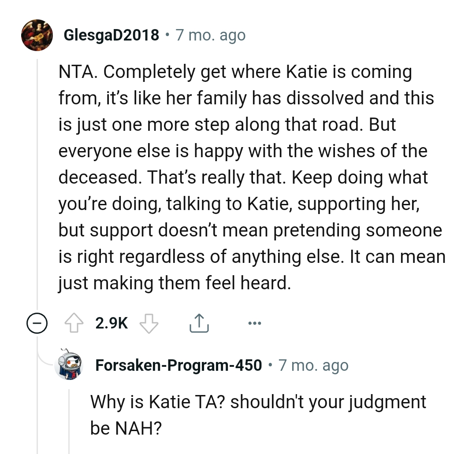The width and height of the screenshot is (476, 454).
Task: Collapse the reply via its indented thread line
Action: 70,418
